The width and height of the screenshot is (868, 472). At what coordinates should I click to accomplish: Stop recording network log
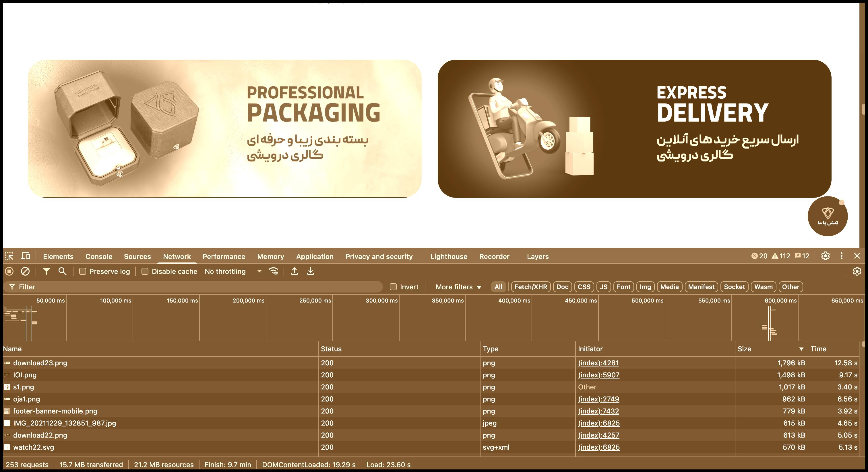[9, 271]
